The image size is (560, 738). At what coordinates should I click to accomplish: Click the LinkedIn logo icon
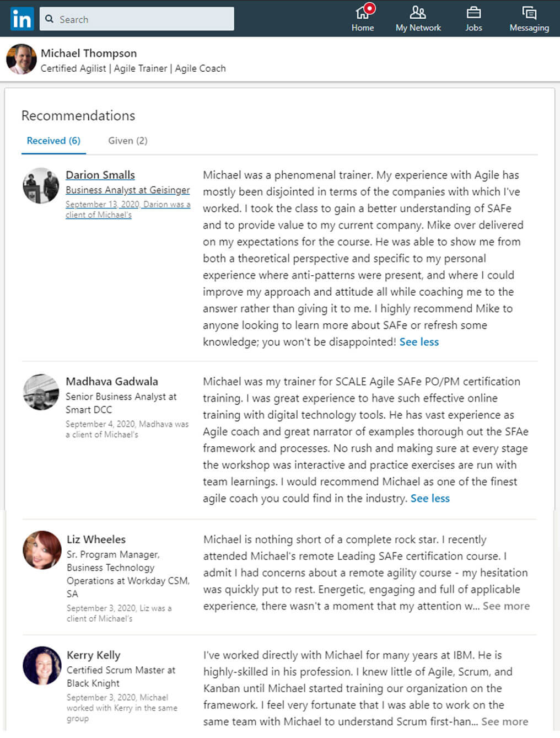pos(22,19)
